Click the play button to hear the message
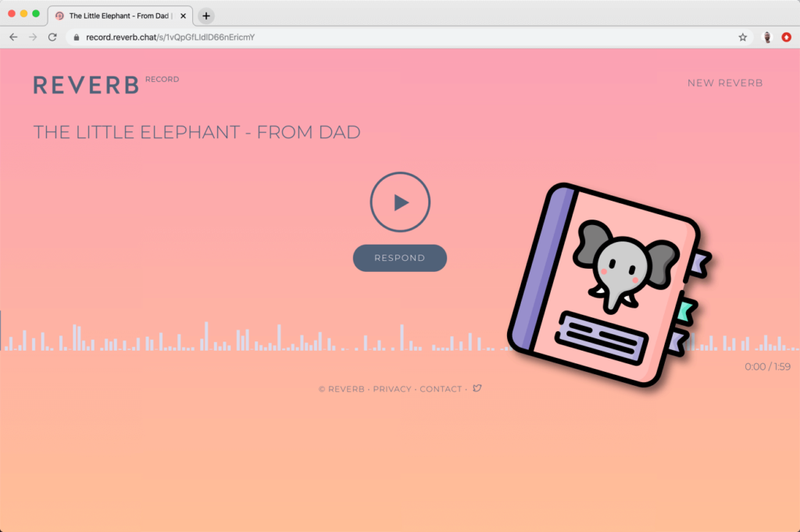Screen dimensions: 800x532 pyautogui.click(x=399, y=202)
